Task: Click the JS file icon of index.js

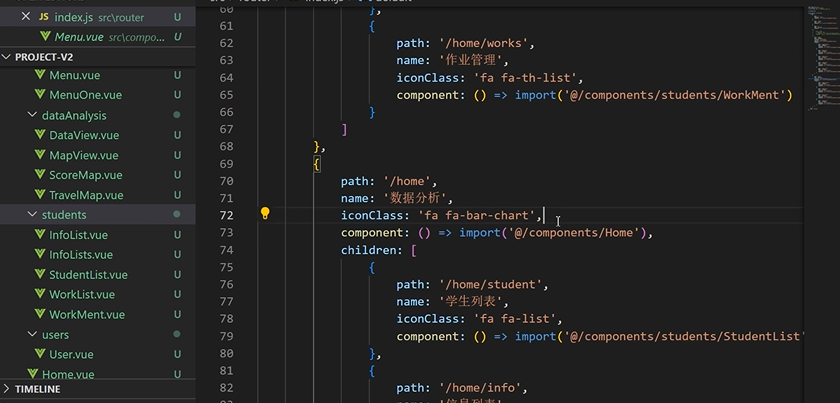Action: [44, 17]
